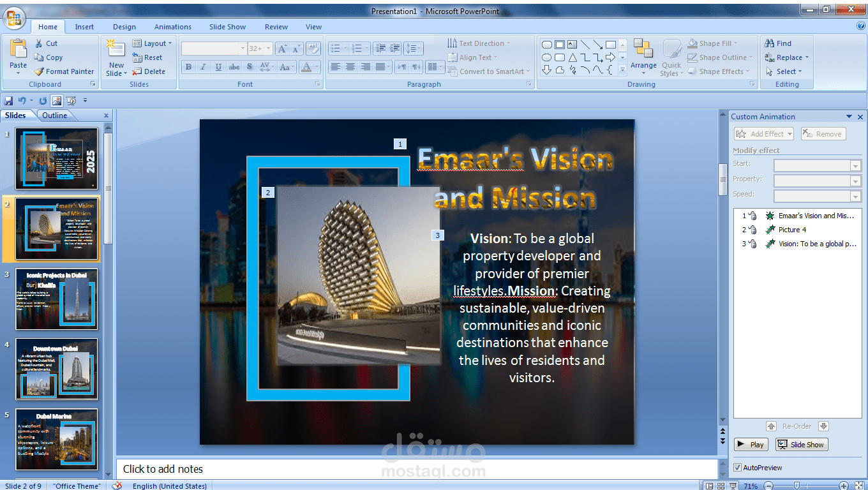Click the spell check status icon

click(116, 486)
